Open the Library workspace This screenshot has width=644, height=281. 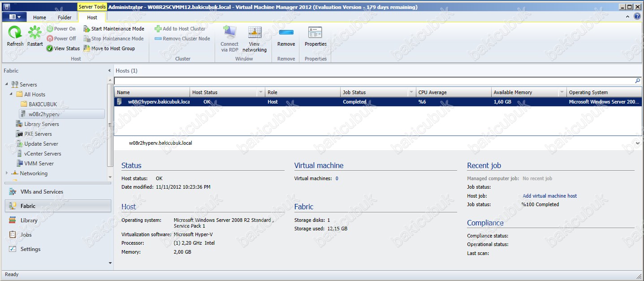[x=58, y=220]
